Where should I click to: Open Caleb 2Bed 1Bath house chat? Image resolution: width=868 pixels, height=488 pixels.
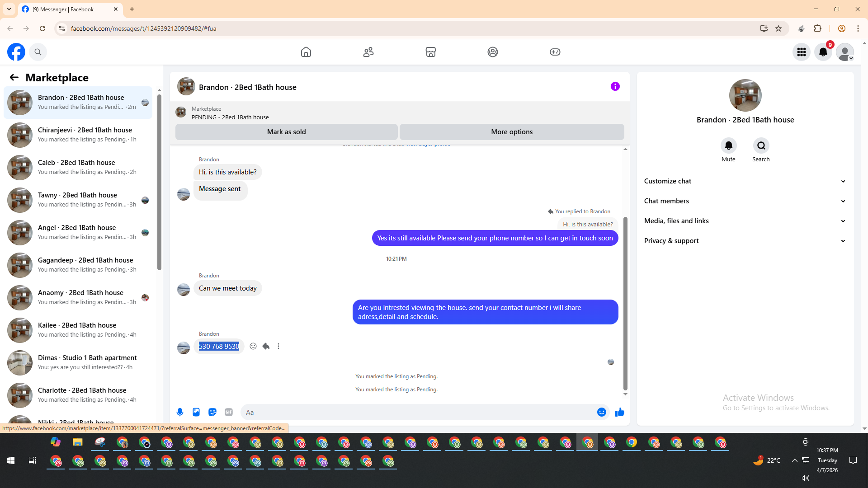pyautogui.click(x=78, y=168)
